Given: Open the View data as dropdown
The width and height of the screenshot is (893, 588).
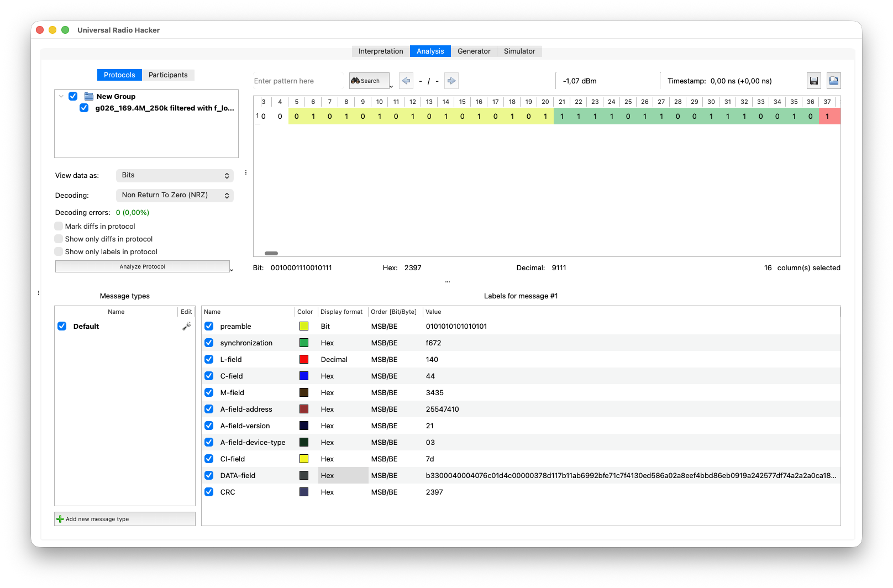Looking at the screenshot, I should click(x=175, y=175).
